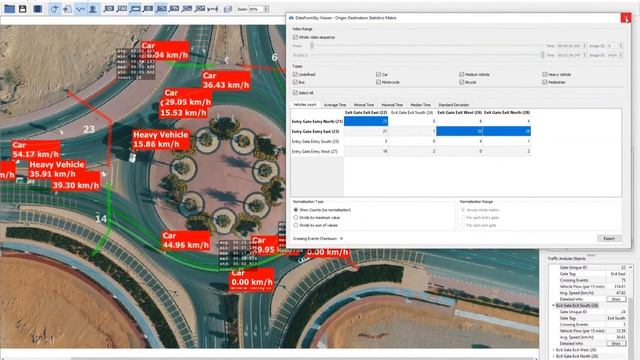Switch to the Maximal Time tab
Screen dimensions: 640x360
[392, 105]
